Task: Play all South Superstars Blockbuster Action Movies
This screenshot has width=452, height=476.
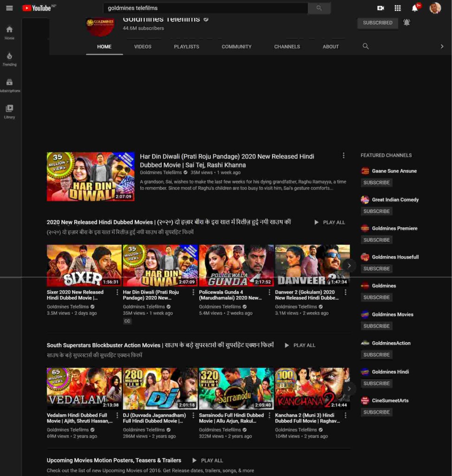Action: coord(300,345)
